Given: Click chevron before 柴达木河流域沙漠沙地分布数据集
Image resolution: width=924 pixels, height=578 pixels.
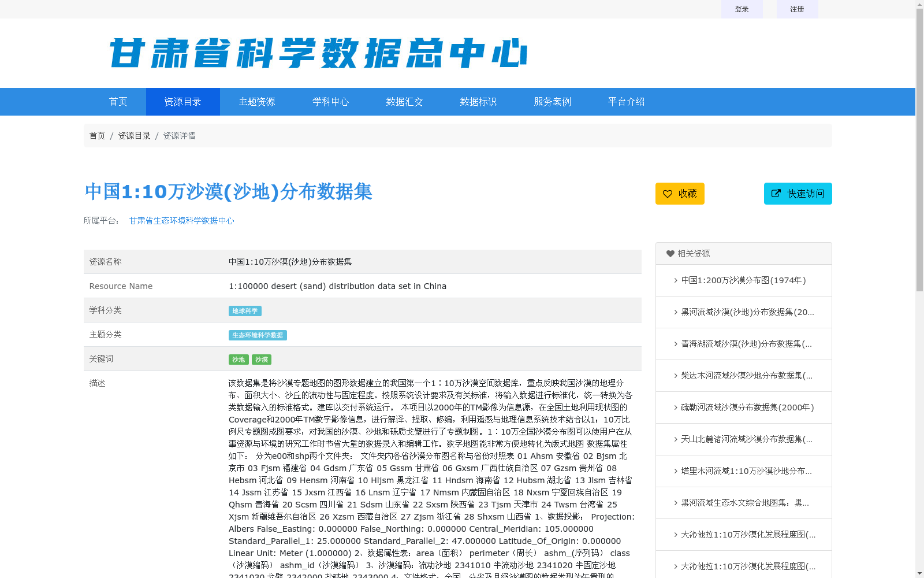Looking at the screenshot, I should tap(676, 376).
